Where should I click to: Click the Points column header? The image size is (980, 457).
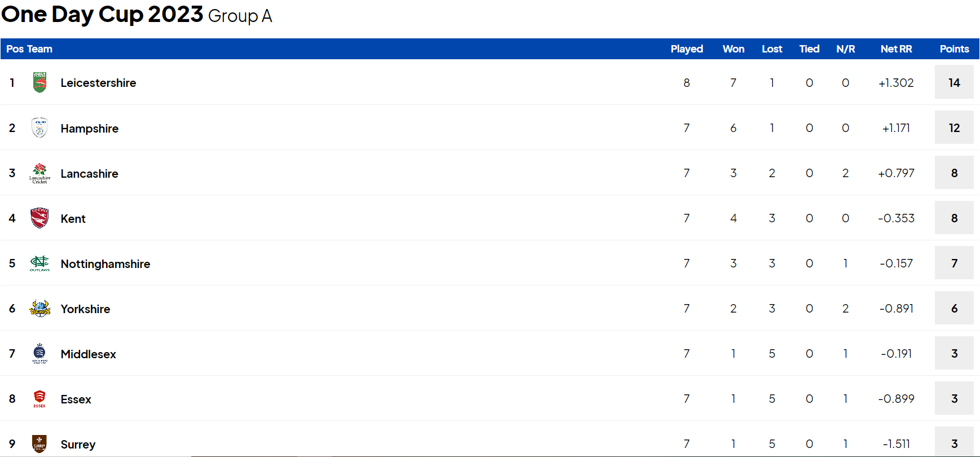(954, 49)
